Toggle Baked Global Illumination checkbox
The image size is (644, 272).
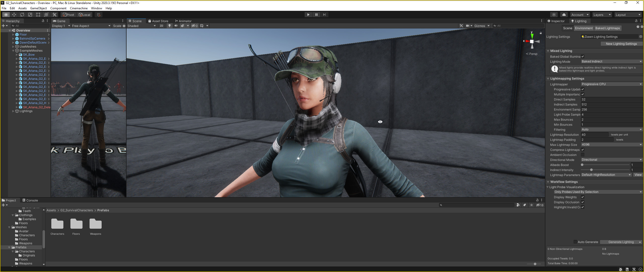pos(583,56)
